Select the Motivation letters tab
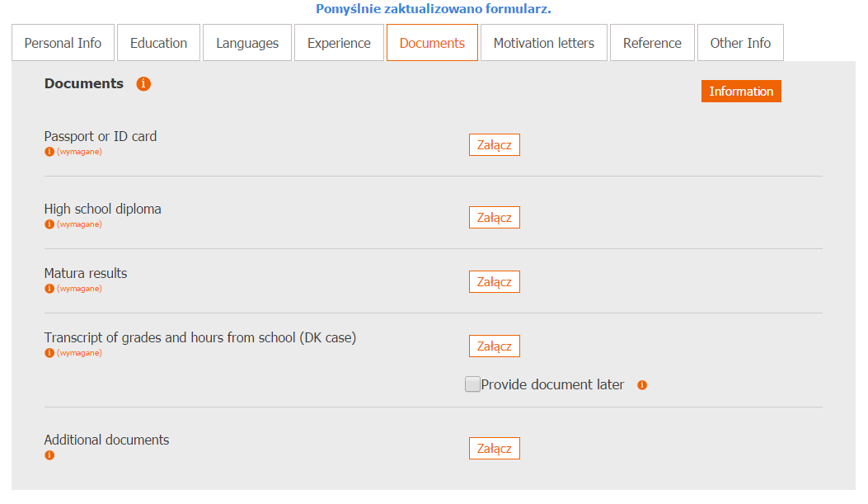Image resolution: width=868 pixels, height=504 pixels. (x=544, y=43)
